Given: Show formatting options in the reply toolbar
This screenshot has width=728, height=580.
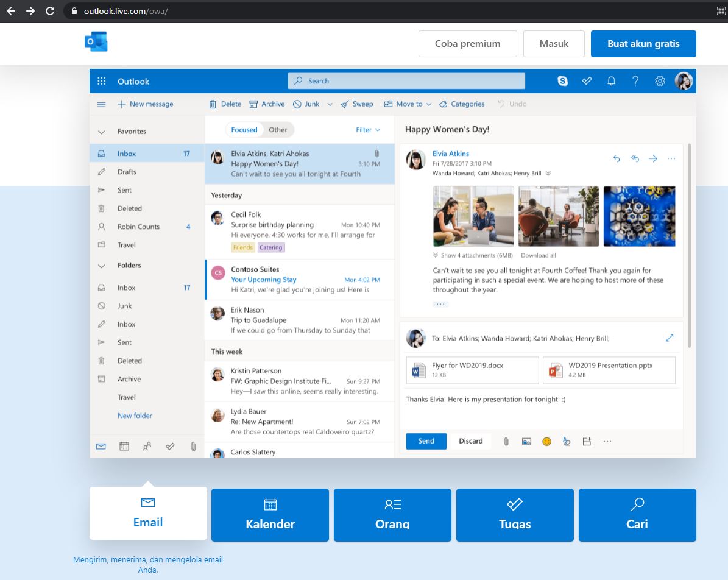Looking at the screenshot, I should (567, 441).
